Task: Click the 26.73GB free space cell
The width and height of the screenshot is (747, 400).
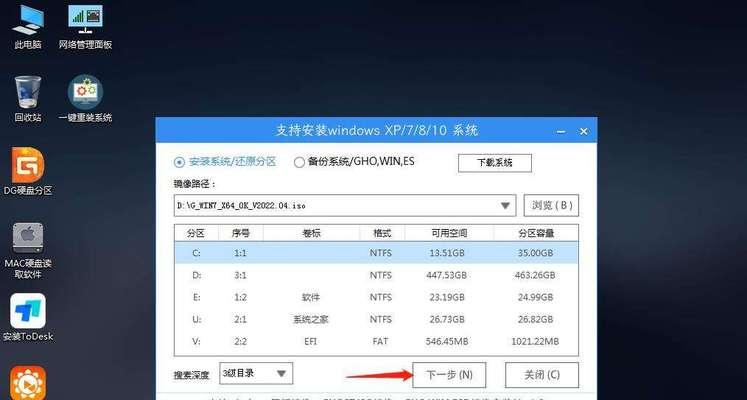Action: (x=447, y=319)
